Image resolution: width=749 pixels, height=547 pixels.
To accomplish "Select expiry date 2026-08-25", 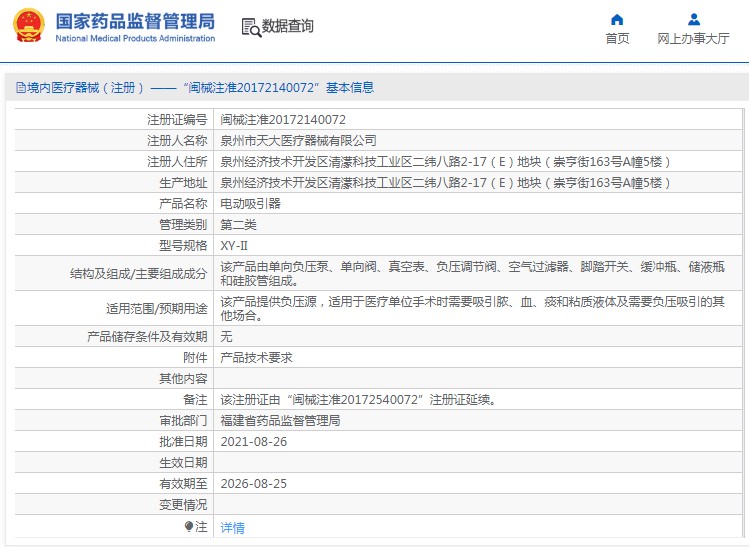I will pos(254,483).
